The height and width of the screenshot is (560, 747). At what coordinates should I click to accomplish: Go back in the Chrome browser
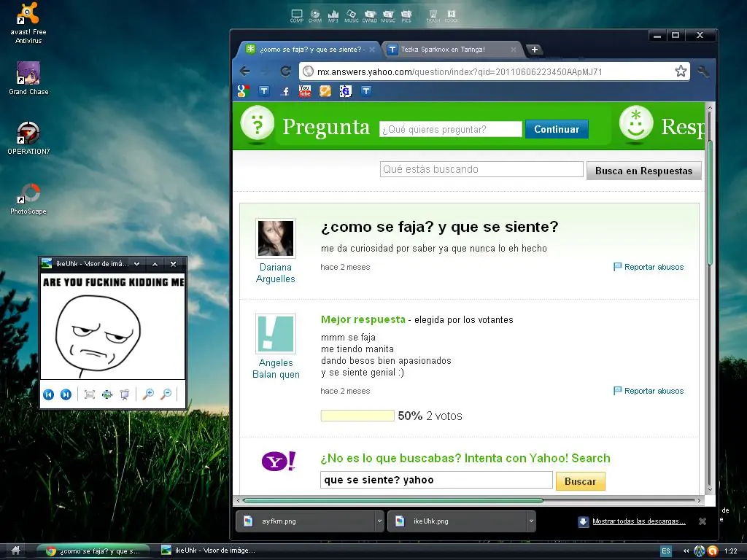point(245,71)
